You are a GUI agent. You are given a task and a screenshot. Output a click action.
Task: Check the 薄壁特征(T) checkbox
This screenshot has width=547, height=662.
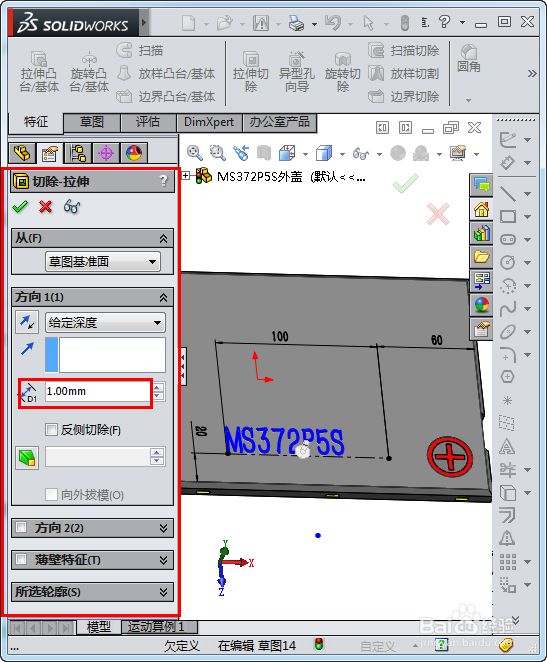coord(21,559)
